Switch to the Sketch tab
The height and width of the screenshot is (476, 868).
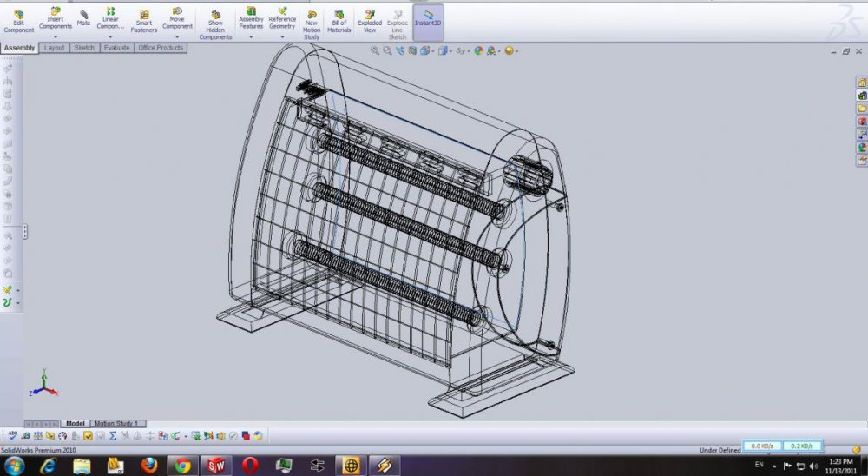point(84,48)
